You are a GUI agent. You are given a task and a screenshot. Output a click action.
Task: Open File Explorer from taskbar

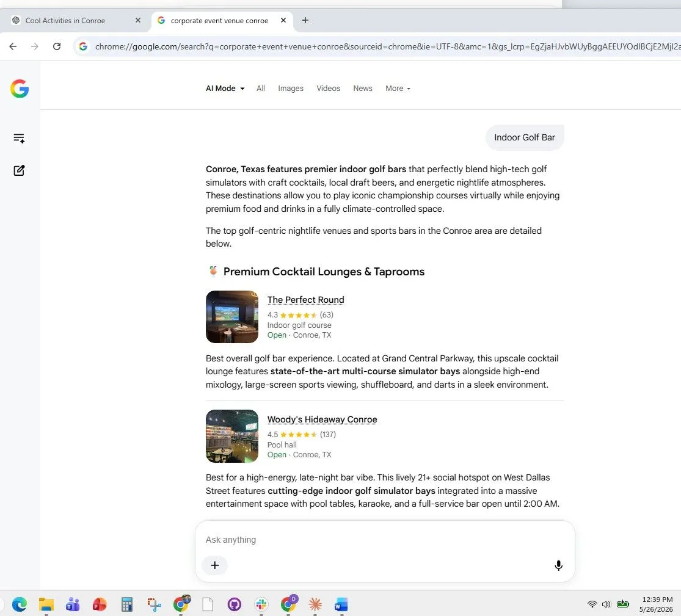click(46, 604)
